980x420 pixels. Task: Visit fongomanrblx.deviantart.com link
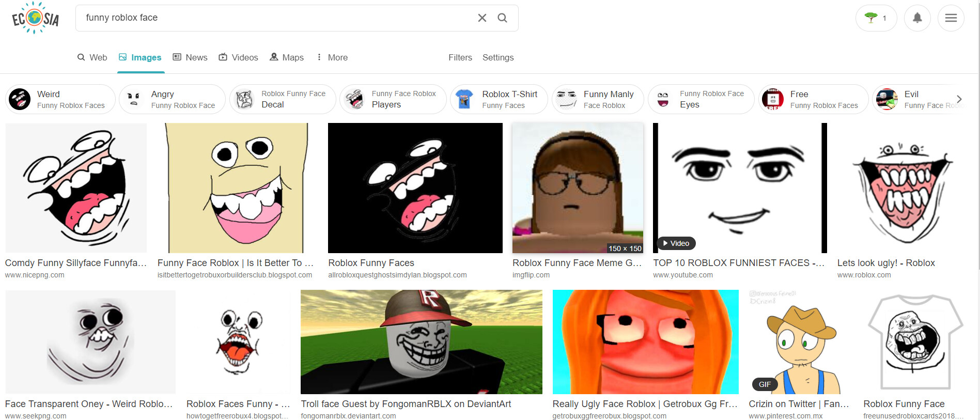349,416
